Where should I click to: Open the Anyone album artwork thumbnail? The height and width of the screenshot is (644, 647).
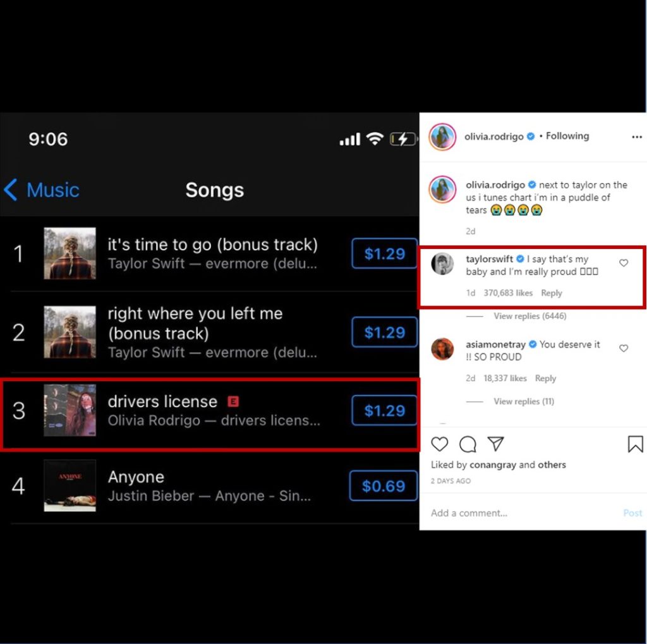70,485
